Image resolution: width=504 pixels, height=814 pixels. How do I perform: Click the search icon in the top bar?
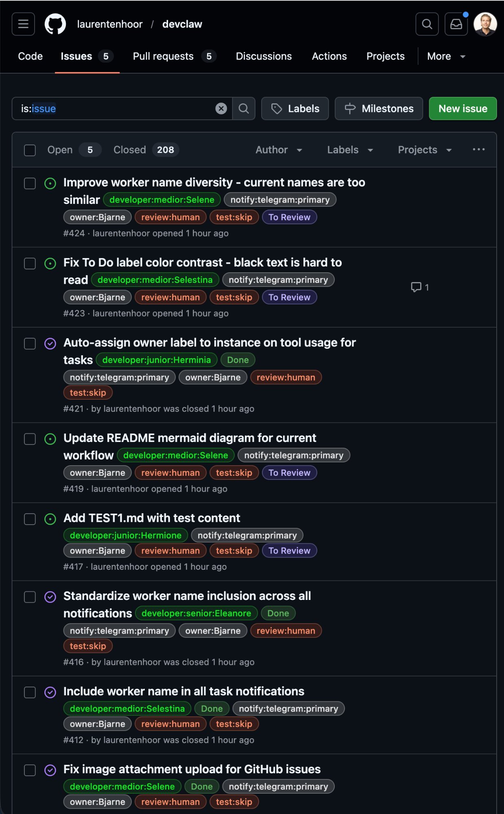pyautogui.click(x=427, y=24)
